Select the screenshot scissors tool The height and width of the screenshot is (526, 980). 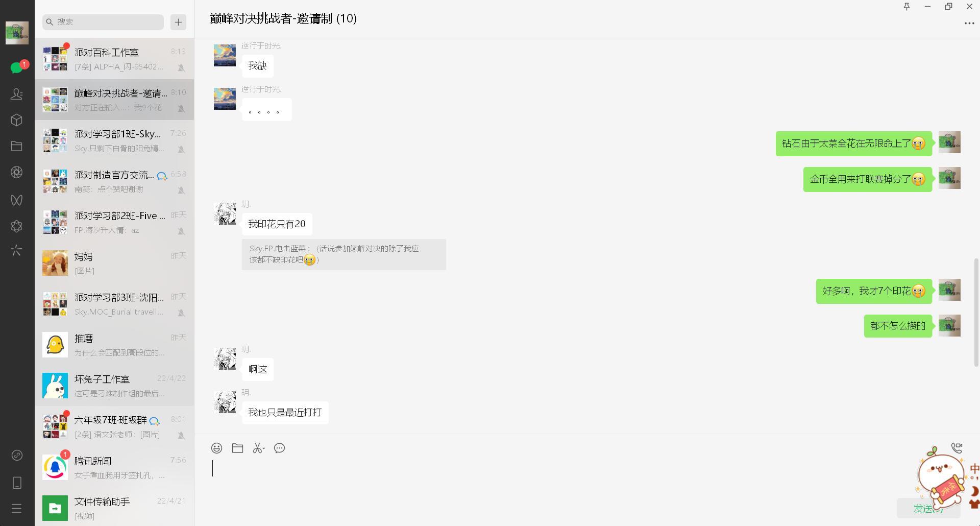pyautogui.click(x=259, y=448)
